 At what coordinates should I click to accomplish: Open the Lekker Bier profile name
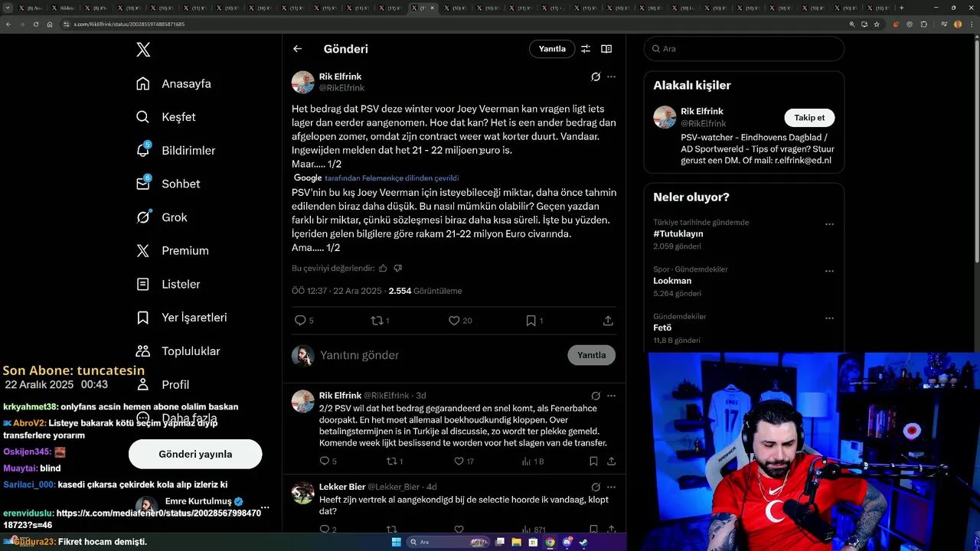click(x=342, y=487)
